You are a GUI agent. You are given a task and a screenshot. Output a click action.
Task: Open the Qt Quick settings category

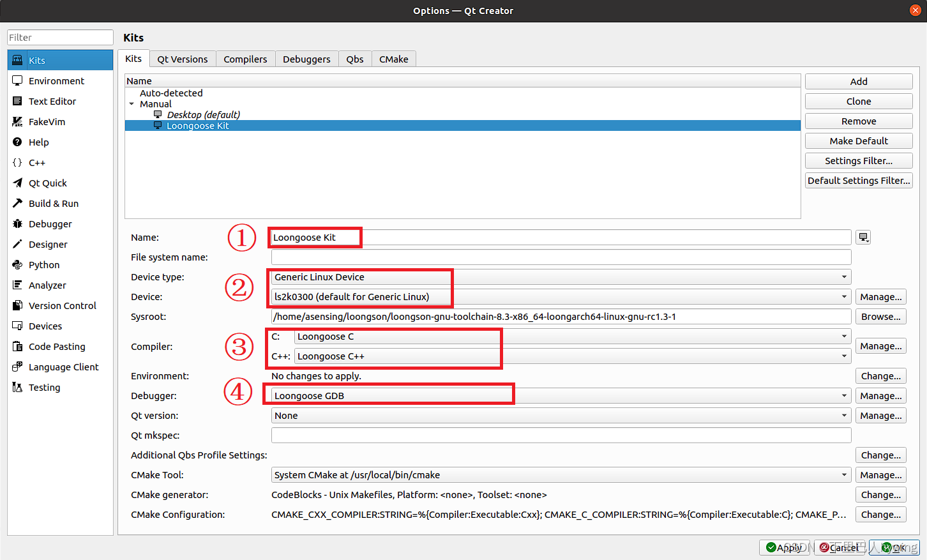(x=60, y=183)
